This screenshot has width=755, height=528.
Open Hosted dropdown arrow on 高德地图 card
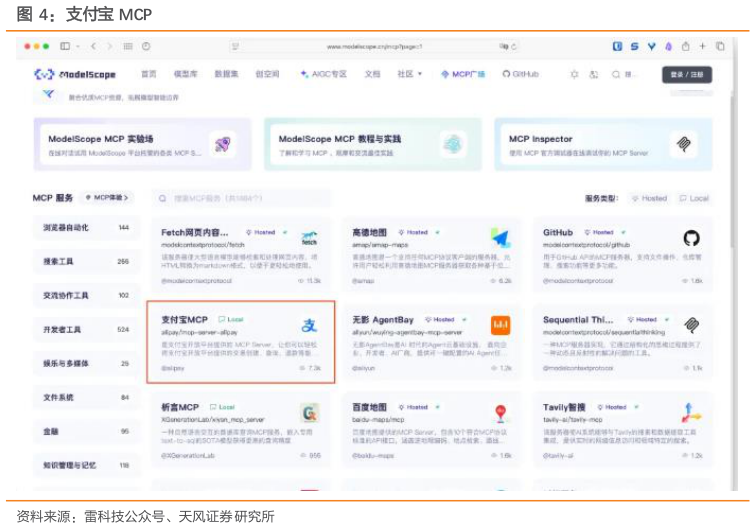point(438,232)
